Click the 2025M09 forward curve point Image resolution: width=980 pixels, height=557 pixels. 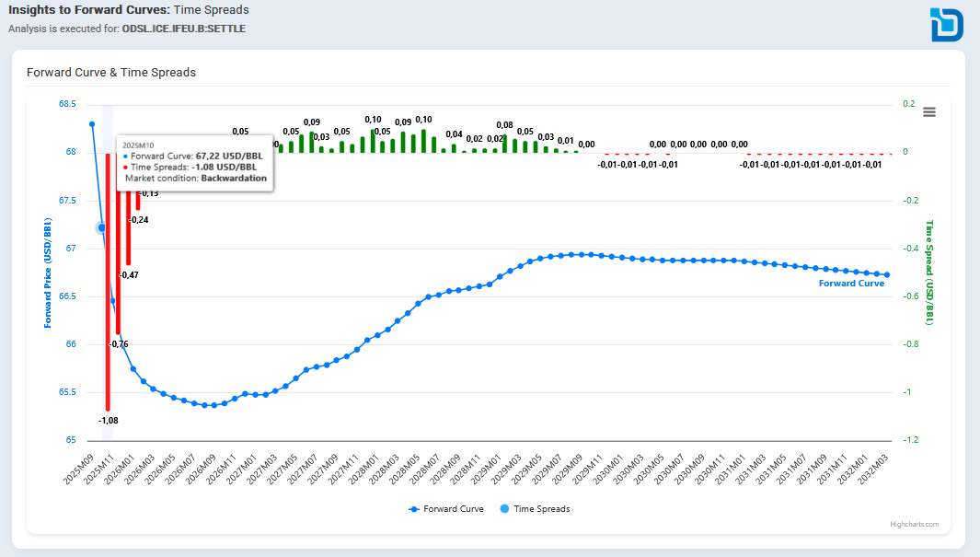(92, 124)
